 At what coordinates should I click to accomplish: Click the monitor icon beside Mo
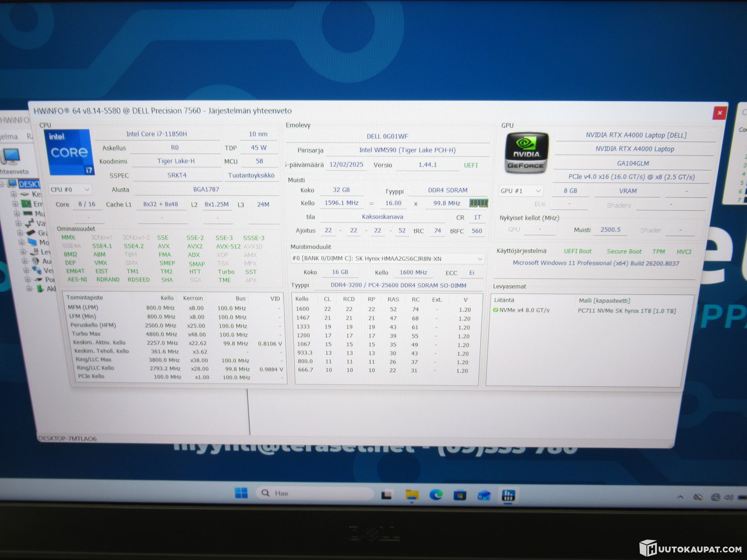(33, 242)
